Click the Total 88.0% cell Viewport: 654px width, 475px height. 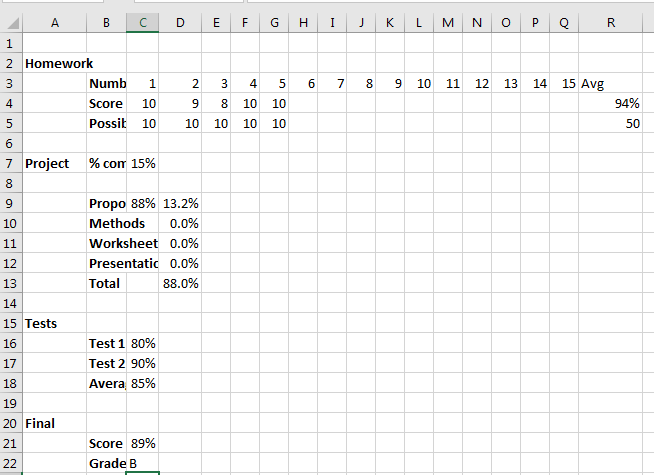click(x=180, y=283)
